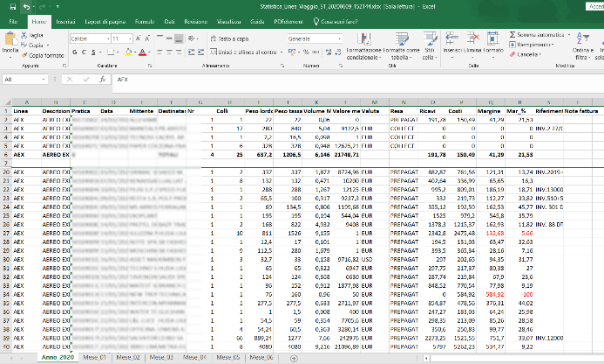
Task: Toggle italic C formatting
Action: [x=84, y=52]
